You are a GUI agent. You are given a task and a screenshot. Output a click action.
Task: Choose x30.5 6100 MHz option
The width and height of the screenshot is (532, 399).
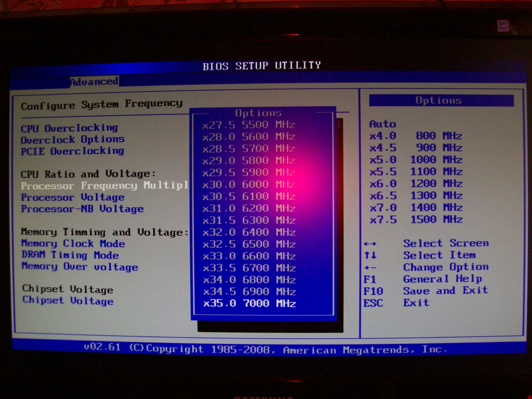coord(249,197)
